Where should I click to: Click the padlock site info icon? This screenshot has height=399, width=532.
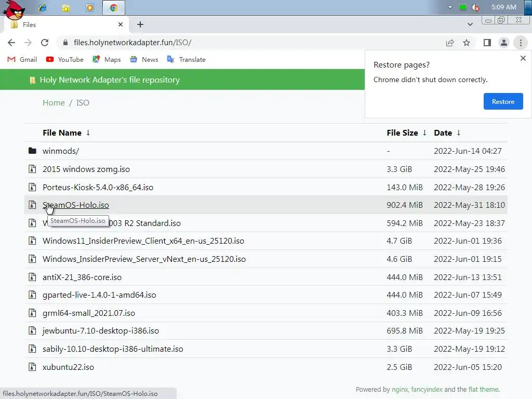coord(65,43)
